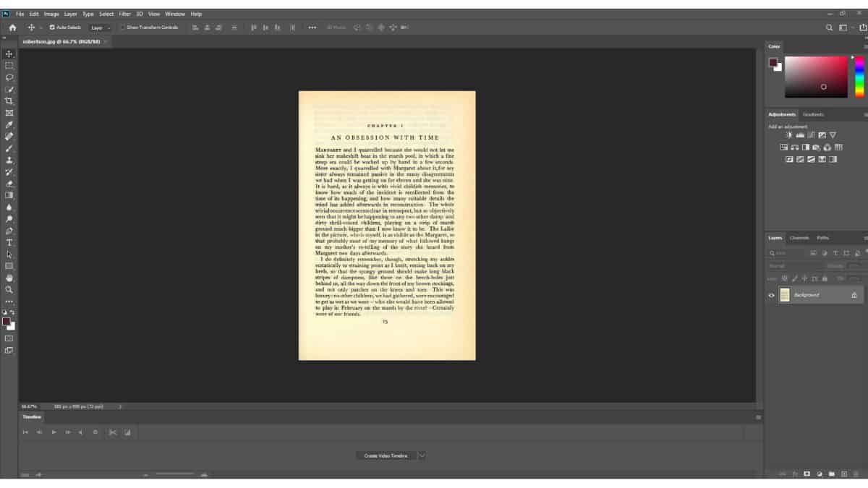Open the Filter menu

125,14
